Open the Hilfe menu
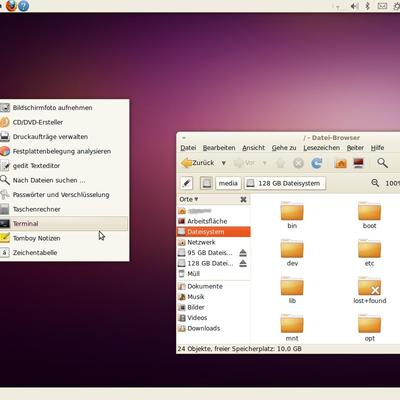Screen dimensions: 400x400 click(377, 148)
